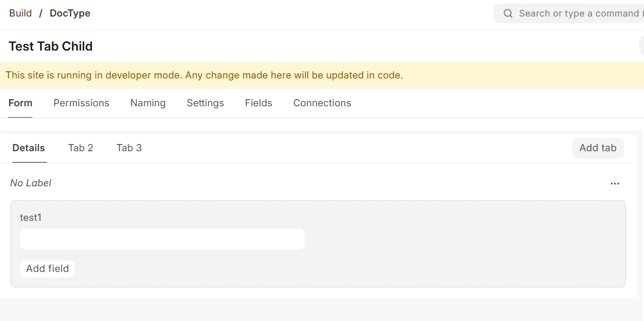This screenshot has width=644, height=321.
Task: Open the DocType breadcrumb link
Action: point(70,13)
